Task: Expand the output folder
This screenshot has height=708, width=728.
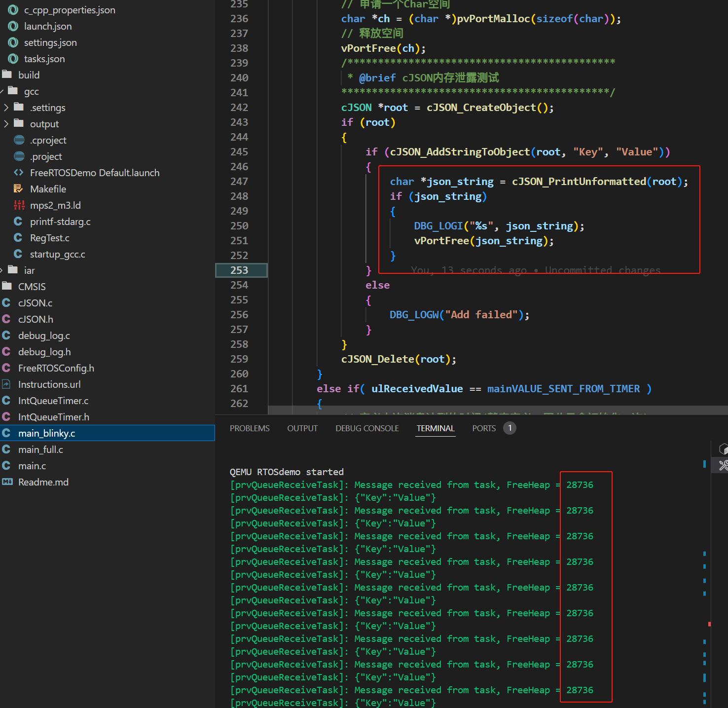Action: coord(6,124)
